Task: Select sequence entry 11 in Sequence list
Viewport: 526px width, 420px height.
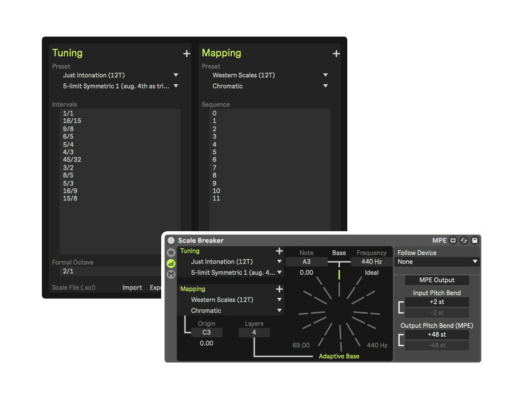Action: [216, 198]
